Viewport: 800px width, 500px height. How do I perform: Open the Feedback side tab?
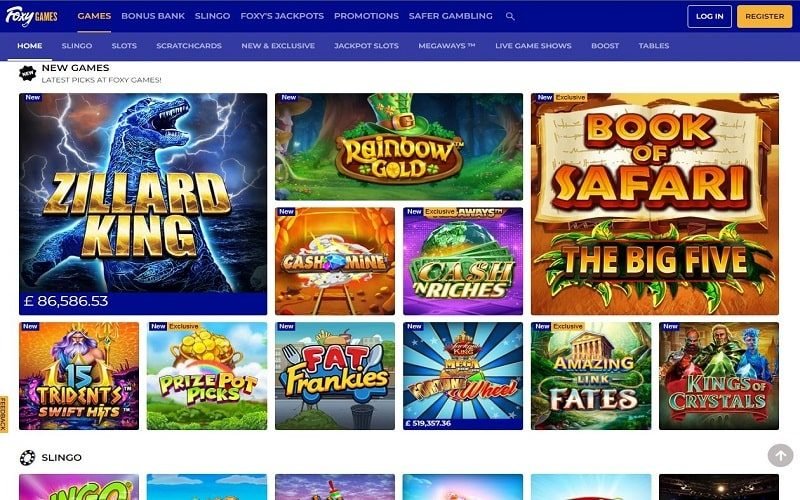(4, 414)
